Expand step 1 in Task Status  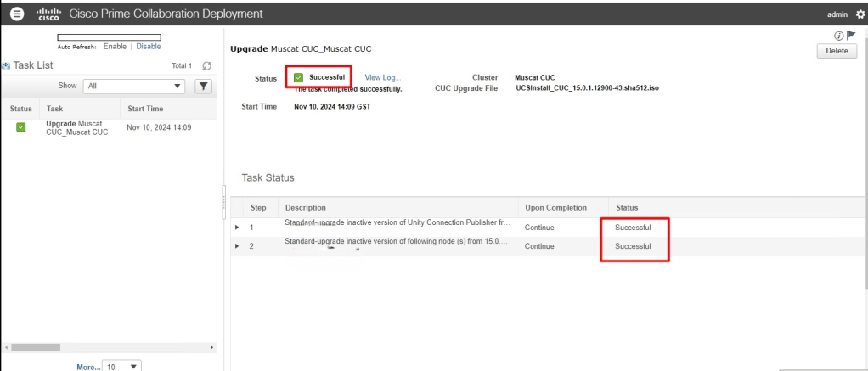click(x=237, y=228)
